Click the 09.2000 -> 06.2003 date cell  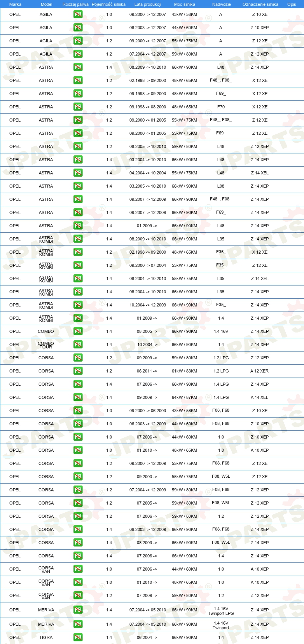coord(148,411)
